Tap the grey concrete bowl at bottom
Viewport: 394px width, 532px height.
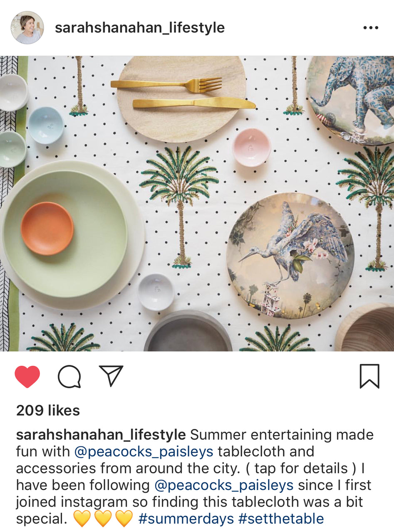click(x=188, y=331)
